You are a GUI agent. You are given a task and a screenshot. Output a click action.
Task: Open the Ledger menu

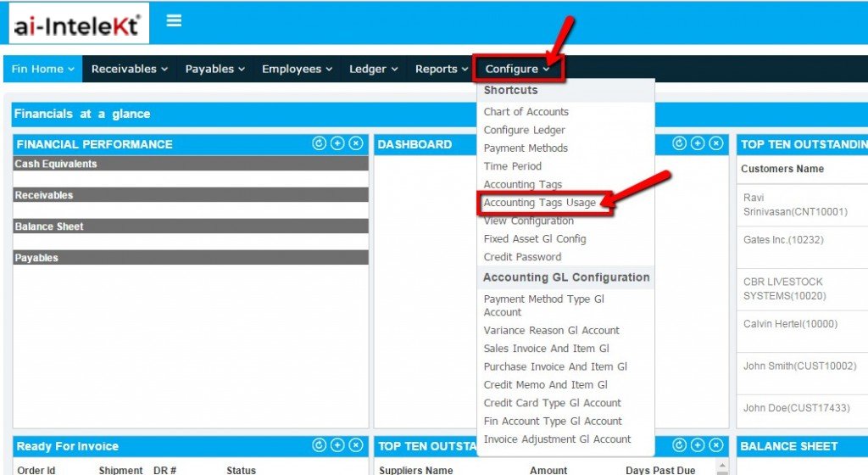(x=374, y=69)
